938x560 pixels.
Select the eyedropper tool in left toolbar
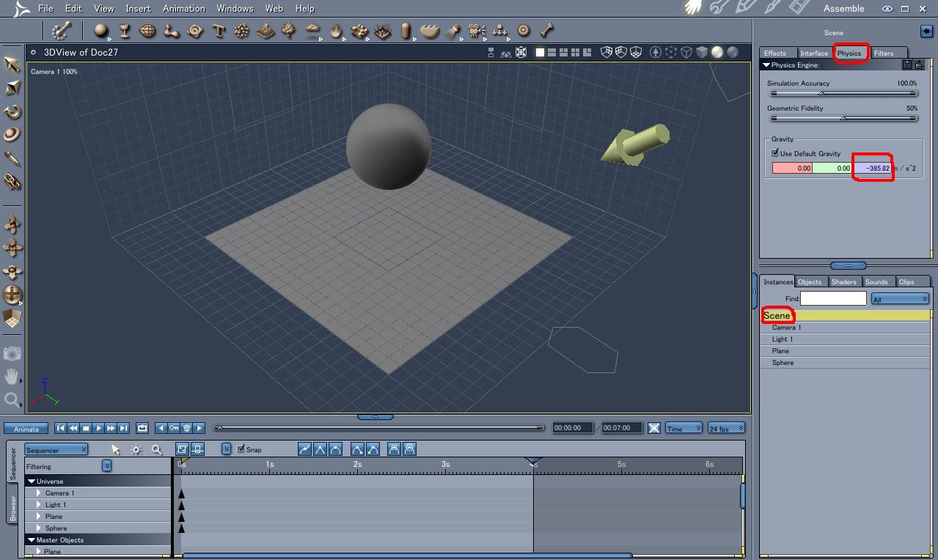point(12,158)
